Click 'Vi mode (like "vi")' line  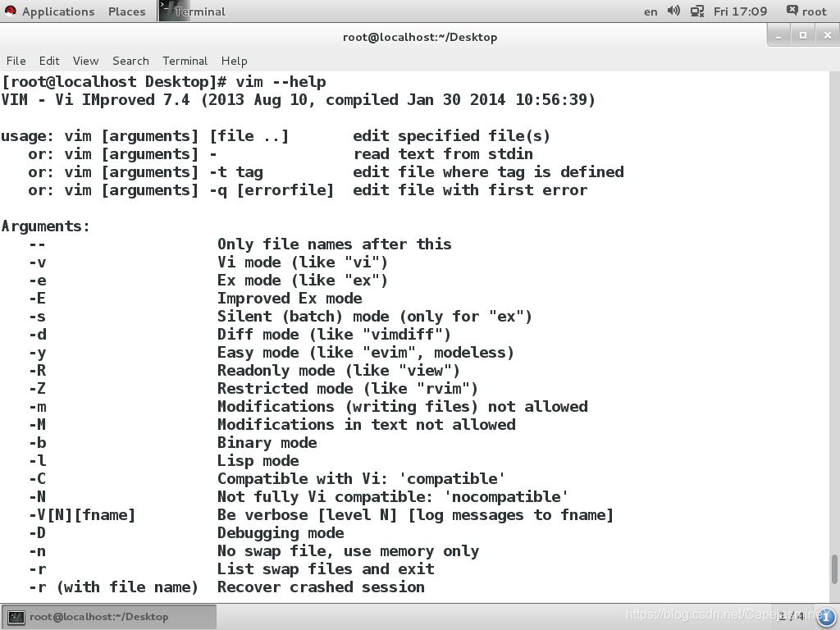302,262
